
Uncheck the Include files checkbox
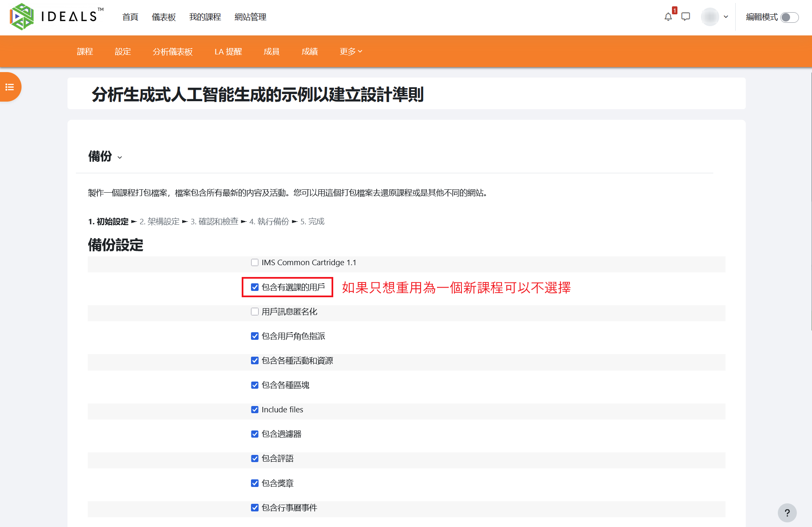255,409
